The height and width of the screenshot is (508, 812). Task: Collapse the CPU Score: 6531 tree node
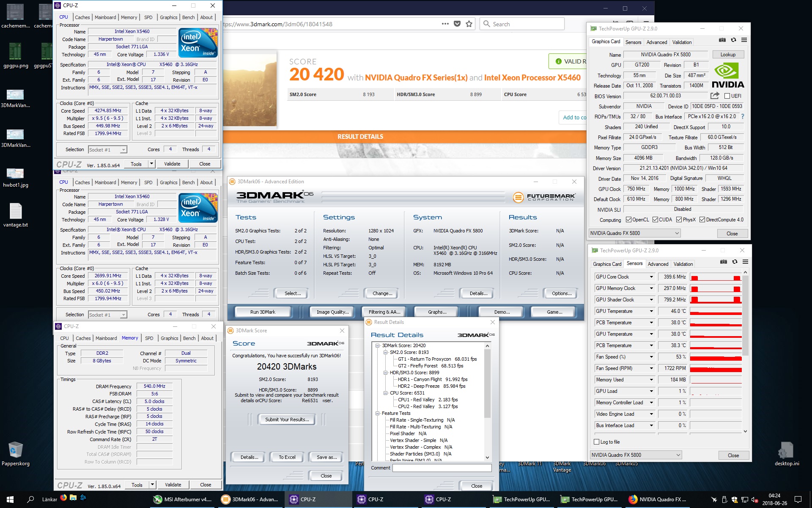(x=385, y=393)
